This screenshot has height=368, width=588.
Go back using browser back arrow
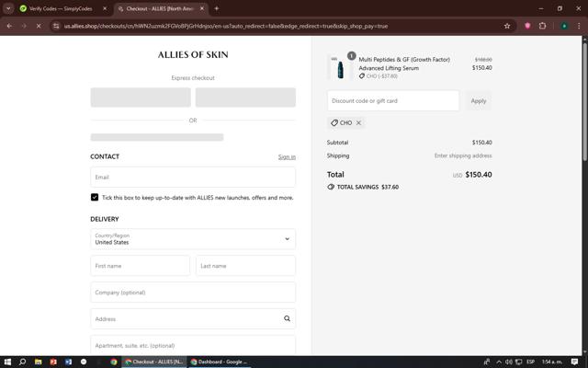click(x=9, y=26)
